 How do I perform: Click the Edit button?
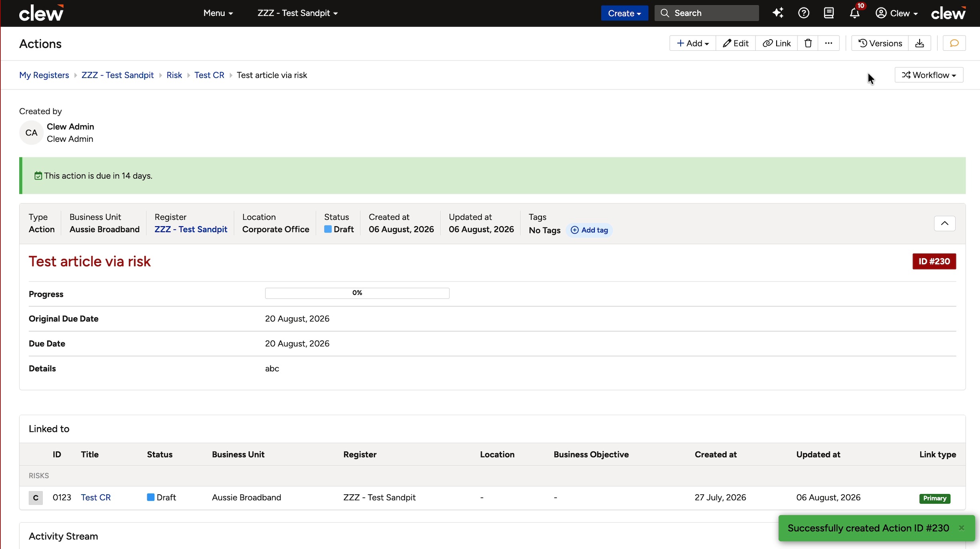735,43
